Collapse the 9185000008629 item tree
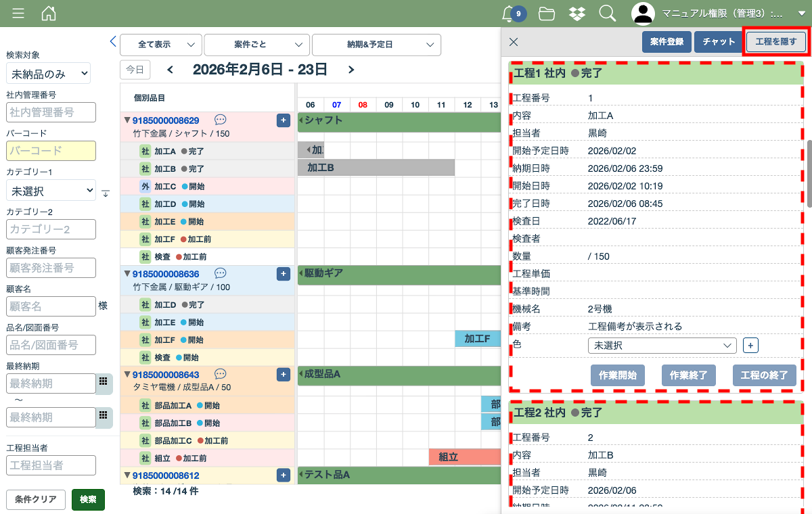The width and height of the screenshot is (812, 514). 127,120
